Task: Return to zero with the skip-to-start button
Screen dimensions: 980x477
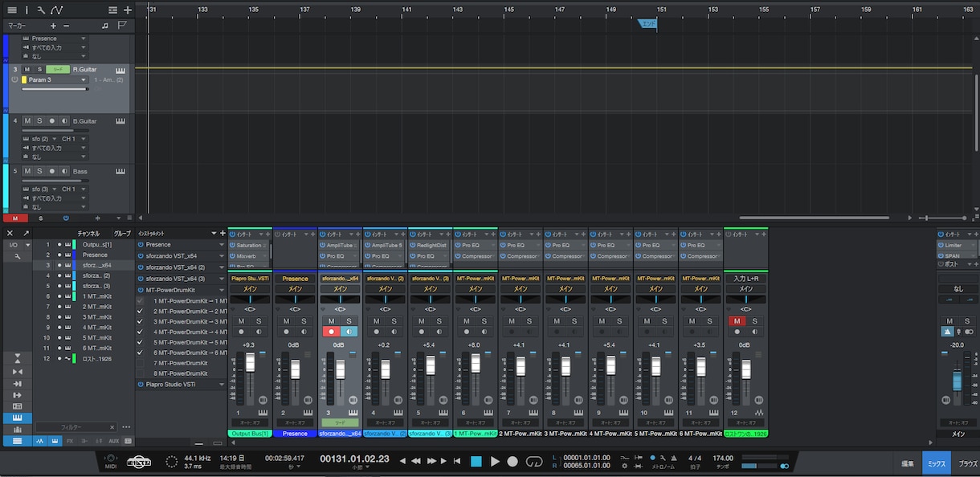Action: (x=457, y=461)
